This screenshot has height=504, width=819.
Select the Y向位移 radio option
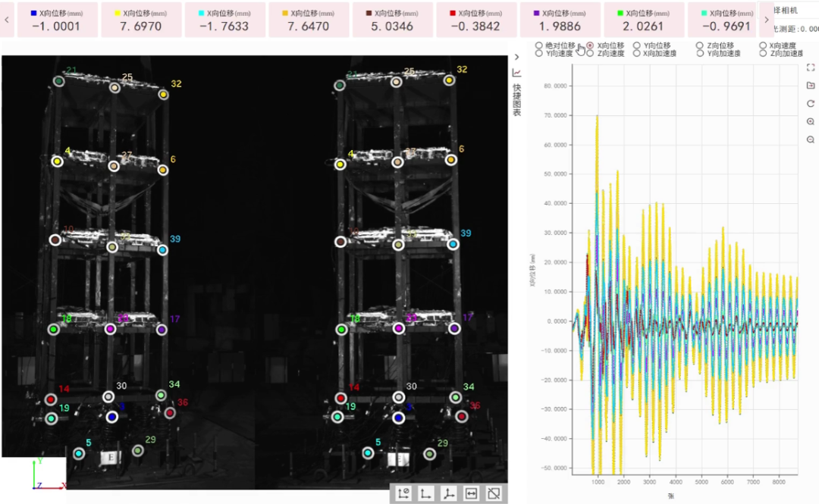pyautogui.click(x=637, y=45)
